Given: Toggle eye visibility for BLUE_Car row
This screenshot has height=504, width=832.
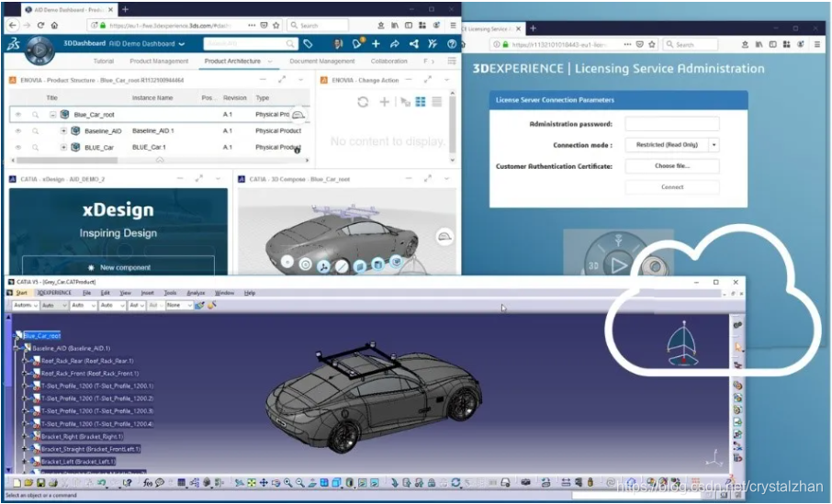Looking at the screenshot, I should (18, 147).
